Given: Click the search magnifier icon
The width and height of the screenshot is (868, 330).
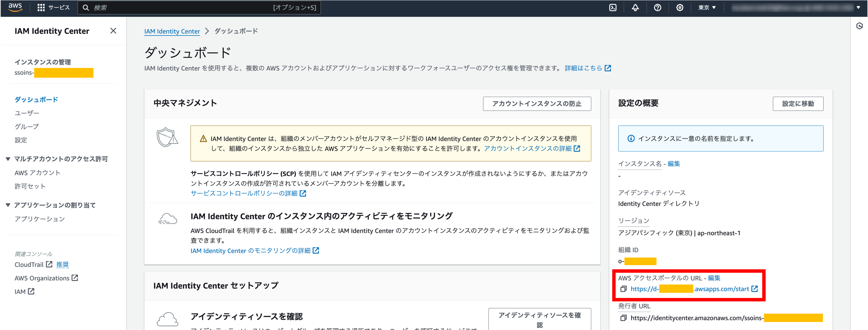Looking at the screenshot, I should [86, 7].
